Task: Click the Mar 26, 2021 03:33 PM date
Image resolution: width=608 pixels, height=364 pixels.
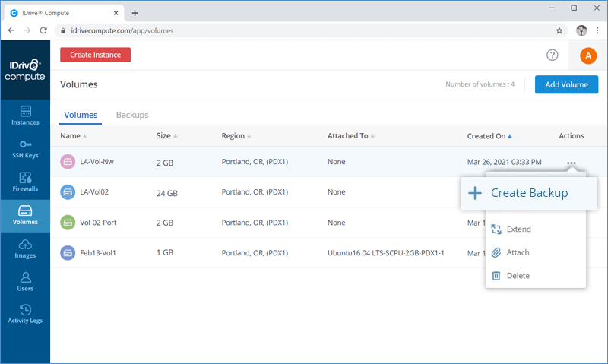Action: click(504, 162)
